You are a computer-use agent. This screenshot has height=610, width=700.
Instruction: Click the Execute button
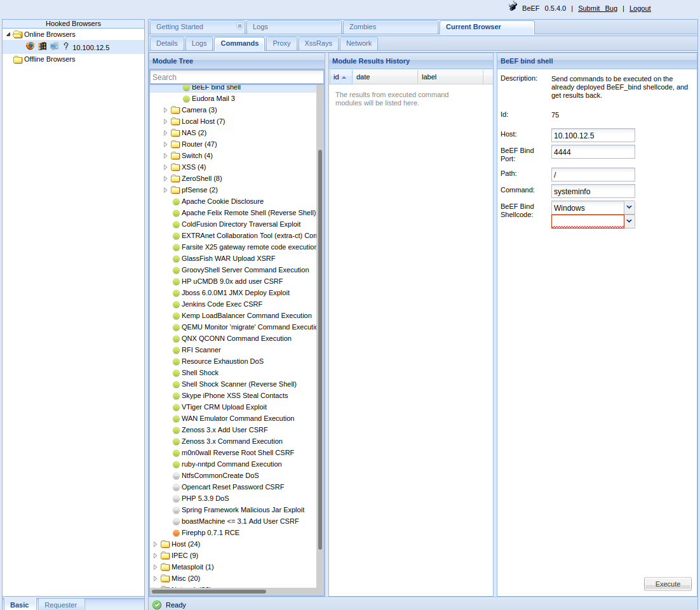668,584
